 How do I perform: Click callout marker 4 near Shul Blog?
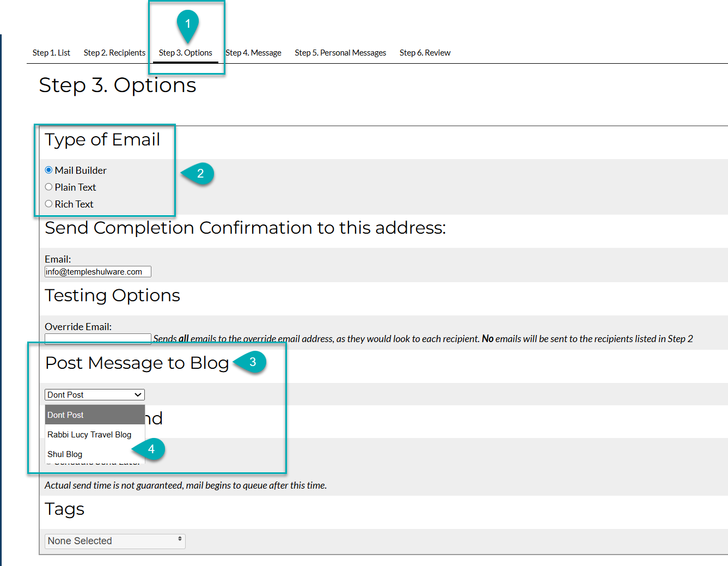click(x=151, y=449)
